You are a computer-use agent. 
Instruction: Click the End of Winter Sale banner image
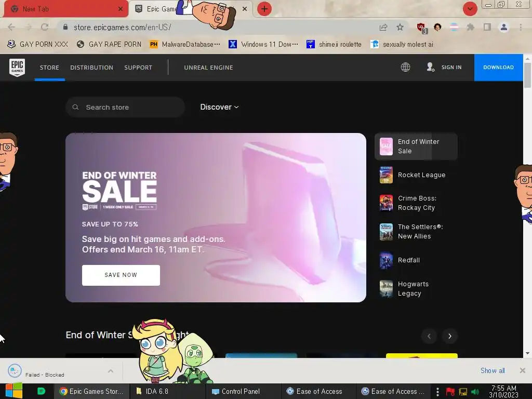pyautogui.click(x=216, y=218)
